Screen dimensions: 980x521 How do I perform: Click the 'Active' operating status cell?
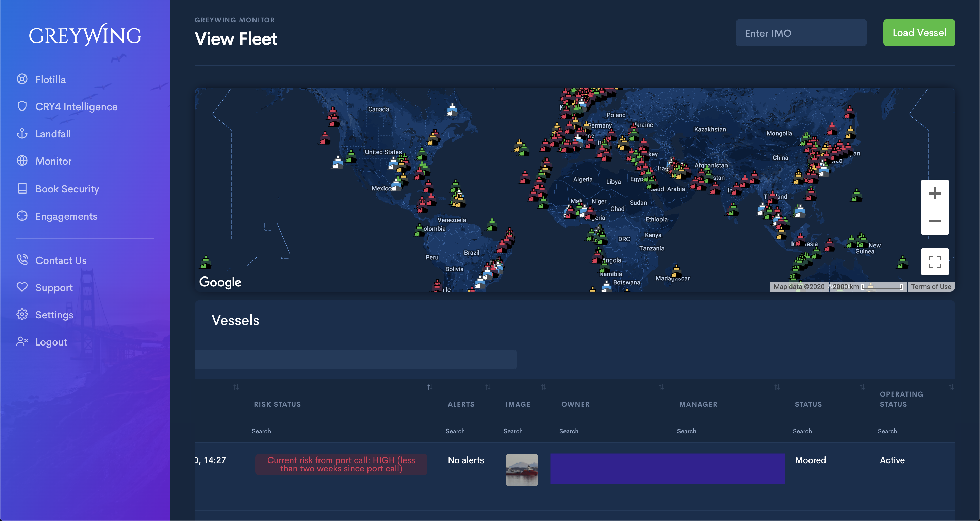tap(892, 460)
